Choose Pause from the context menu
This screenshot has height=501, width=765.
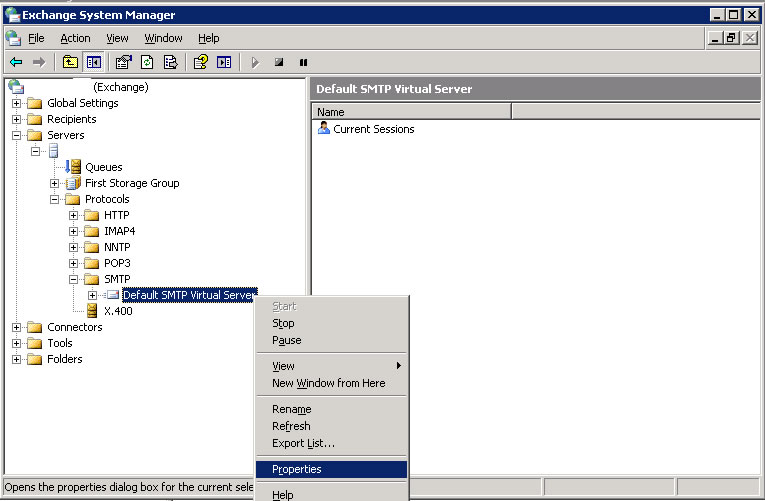coord(331,340)
